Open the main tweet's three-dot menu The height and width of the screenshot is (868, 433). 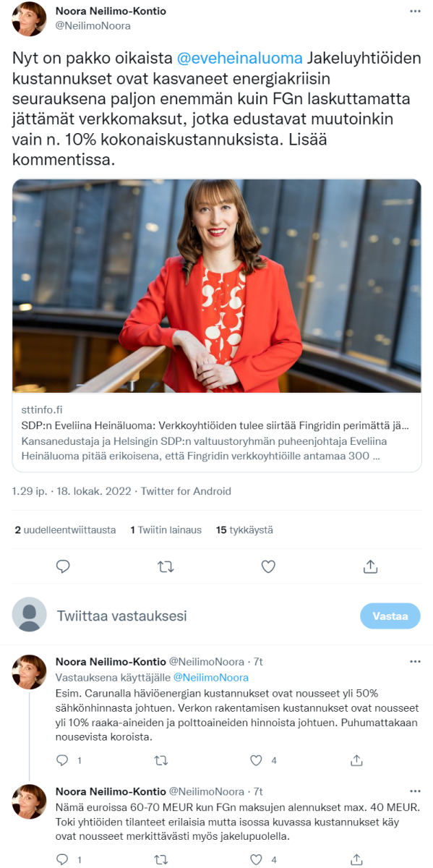(x=415, y=12)
